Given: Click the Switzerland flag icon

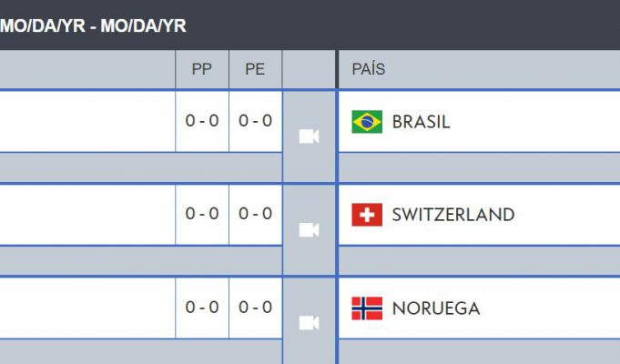Looking at the screenshot, I should pyautogui.click(x=367, y=215).
